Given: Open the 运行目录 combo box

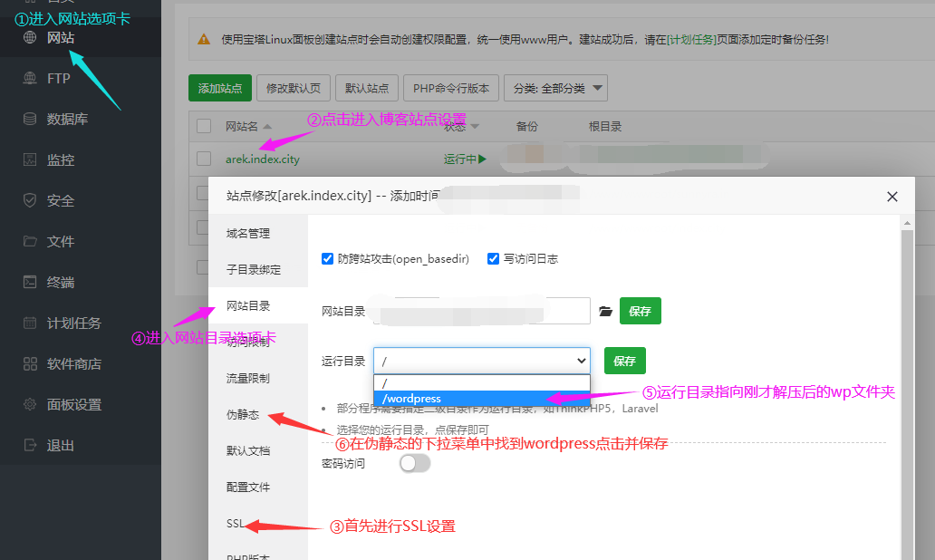Looking at the screenshot, I should (x=482, y=361).
